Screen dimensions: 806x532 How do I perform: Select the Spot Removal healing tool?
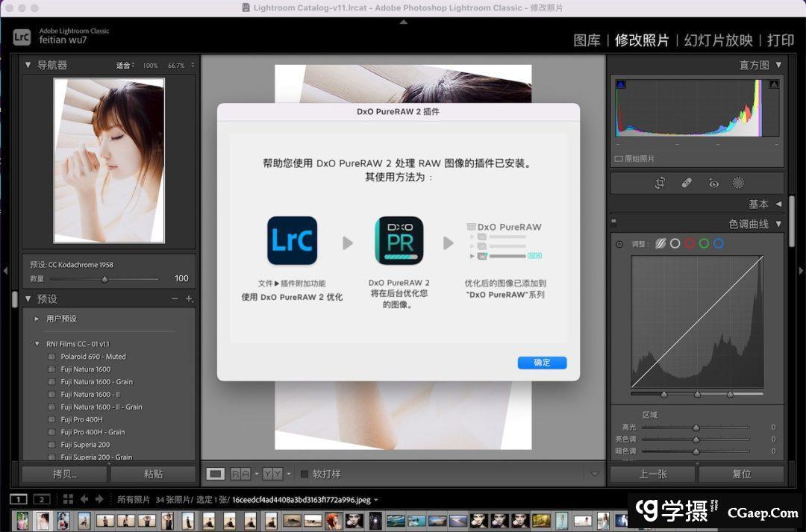click(687, 183)
